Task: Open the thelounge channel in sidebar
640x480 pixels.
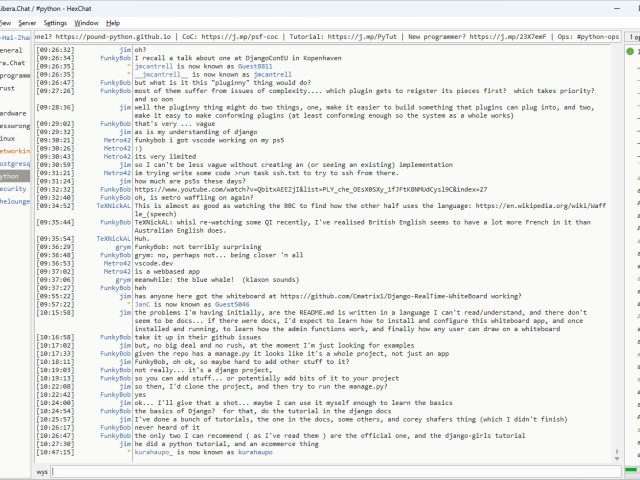Action: 15,201
